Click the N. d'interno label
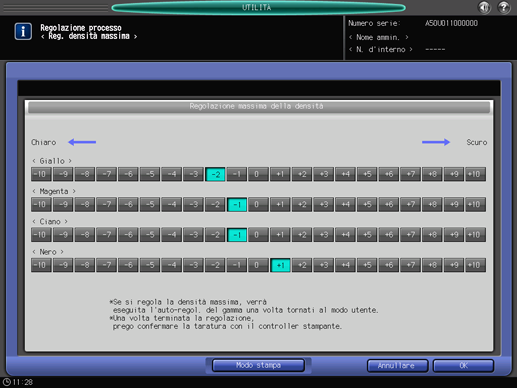Viewport: 517px width, 388px height. (381, 50)
